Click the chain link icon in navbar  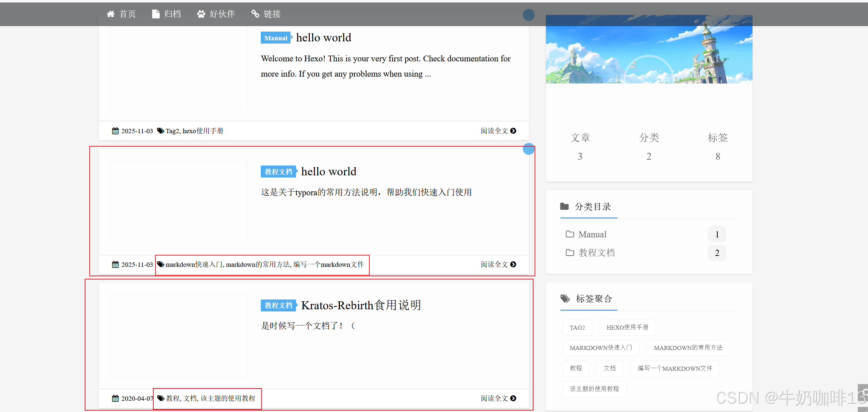(255, 14)
